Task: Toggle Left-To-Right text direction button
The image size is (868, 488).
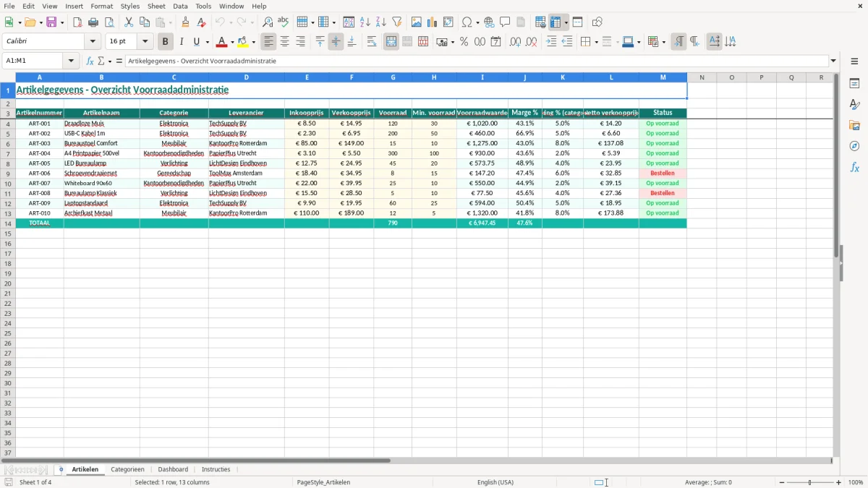Action: click(678, 42)
